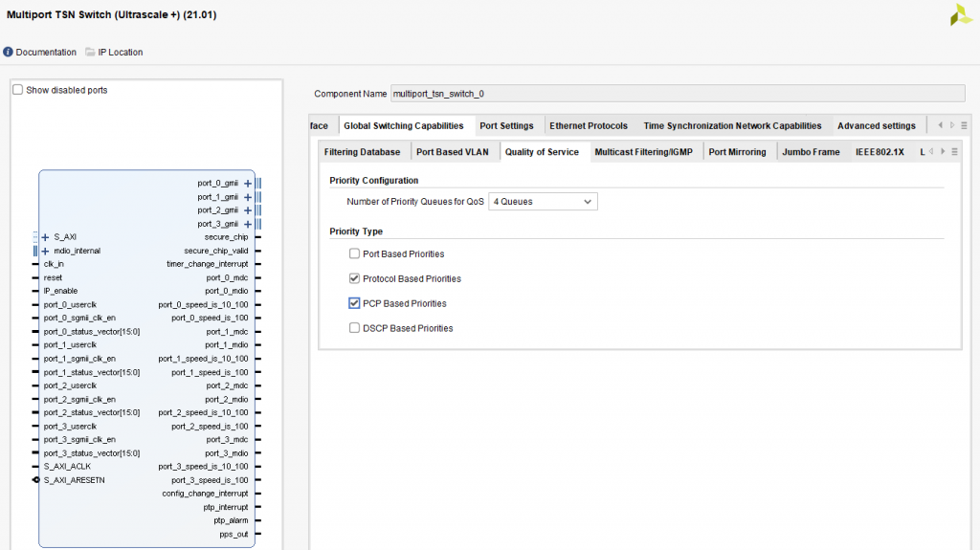Screen dimensions: 980x550
Task: Check Port Based Priorities option
Action: [355, 254]
